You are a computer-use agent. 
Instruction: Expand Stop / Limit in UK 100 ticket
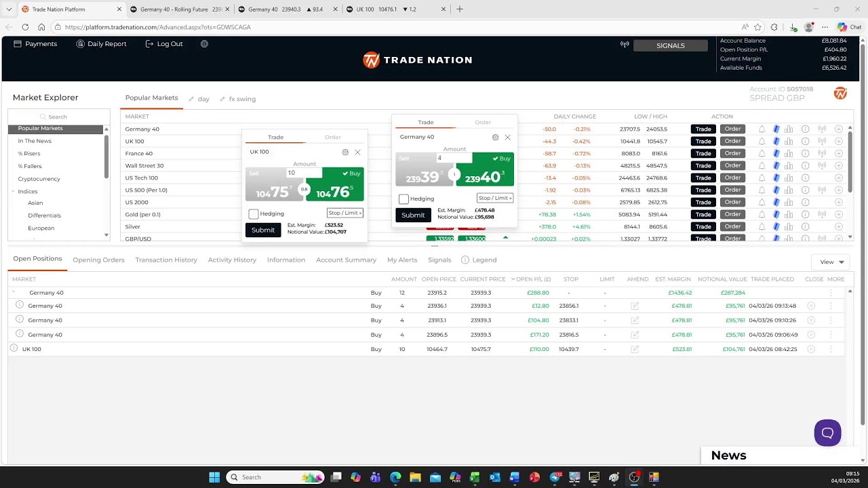click(x=345, y=213)
